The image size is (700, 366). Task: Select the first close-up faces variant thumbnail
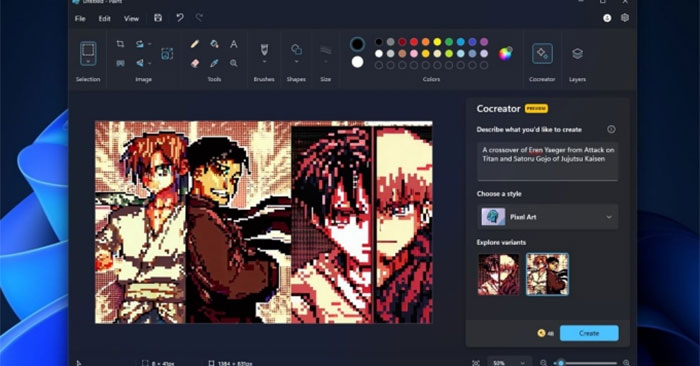click(x=499, y=274)
